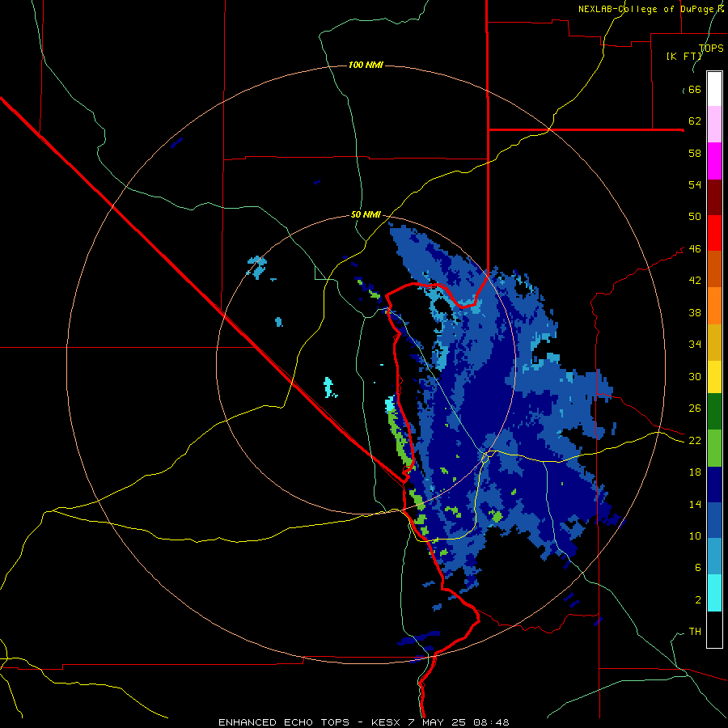Screen dimensions: 728x728
Task: Click the medium blue legend swatch
Action: pyautogui.click(x=714, y=520)
